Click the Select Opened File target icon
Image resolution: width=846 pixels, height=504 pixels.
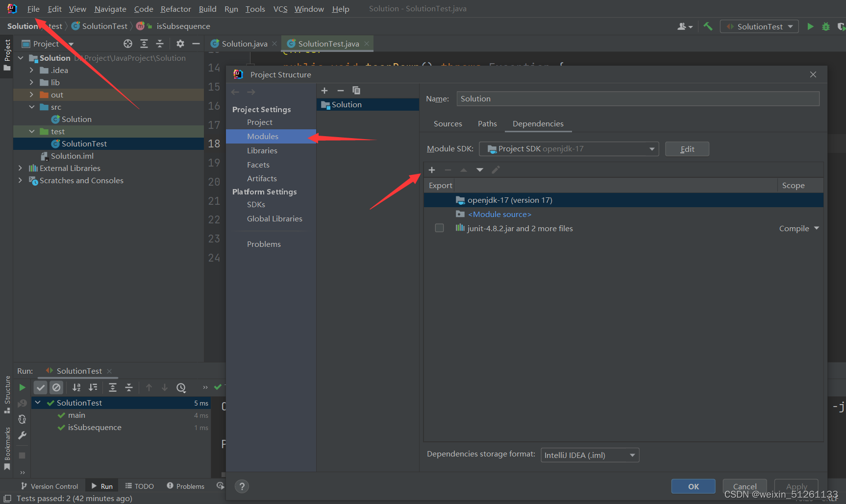click(128, 44)
